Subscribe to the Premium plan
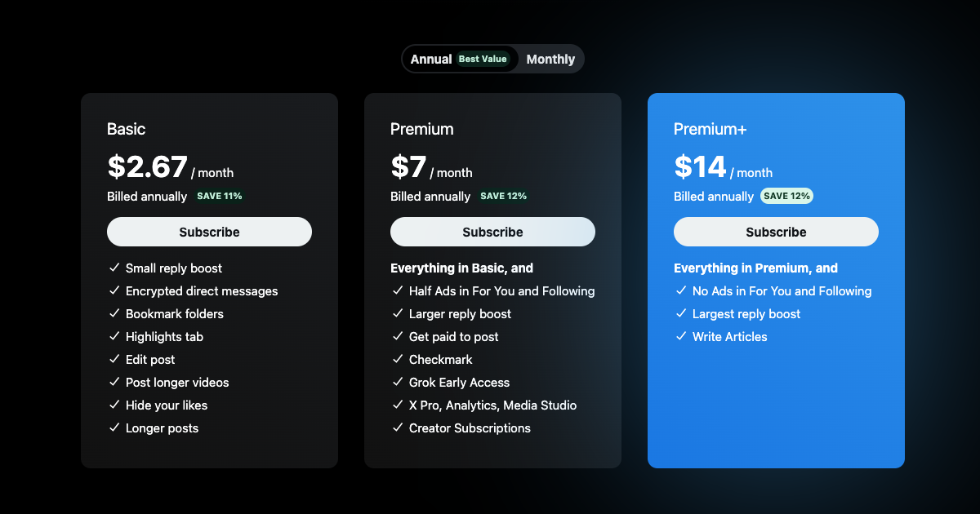The width and height of the screenshot is (980, 514). point(492,232)
